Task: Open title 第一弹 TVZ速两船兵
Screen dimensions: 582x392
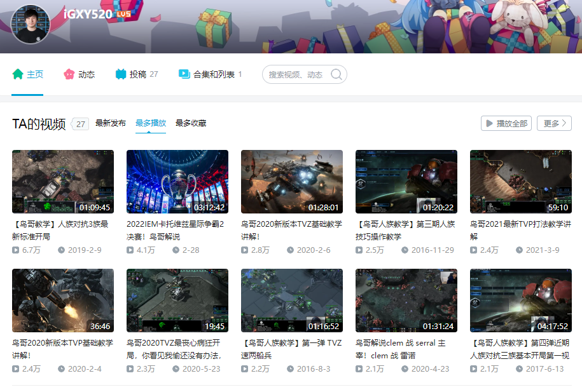Action: click(291, 349)
